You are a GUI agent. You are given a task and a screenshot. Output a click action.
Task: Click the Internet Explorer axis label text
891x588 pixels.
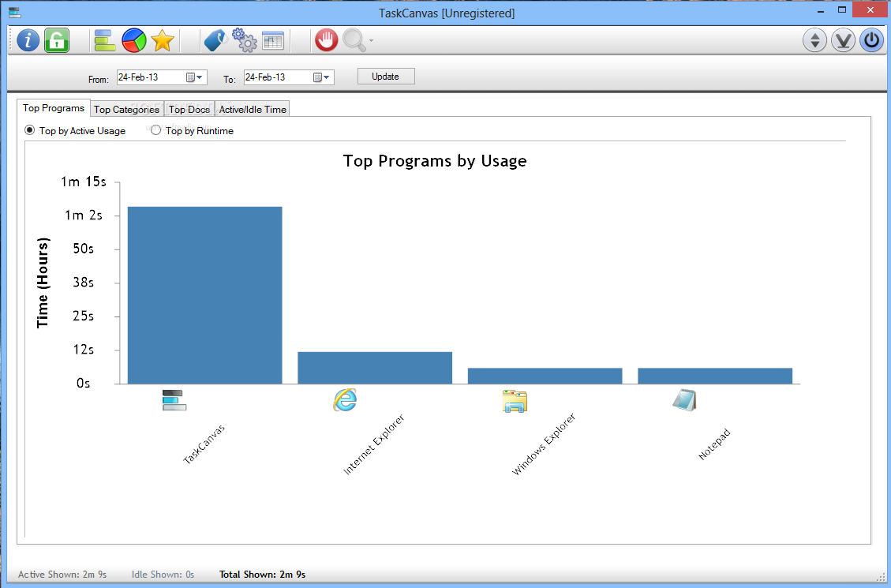click(x=374, y=445)
